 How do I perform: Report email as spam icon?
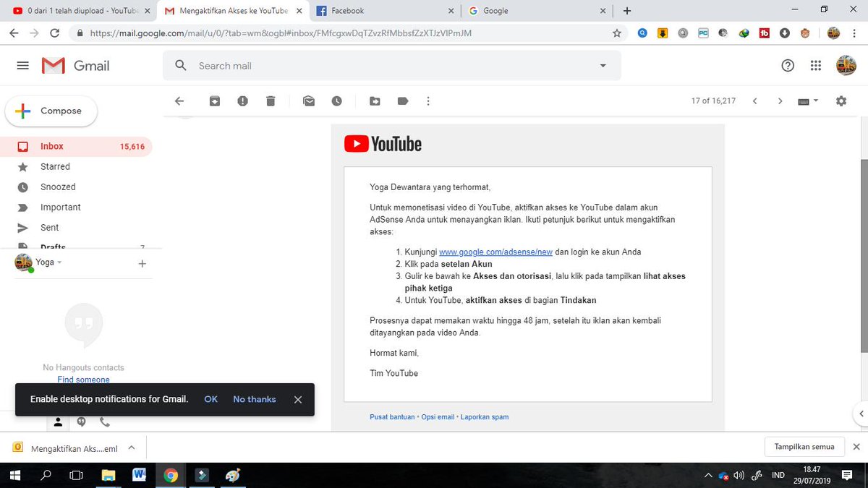pyautogui.click(x=242, y=101)
